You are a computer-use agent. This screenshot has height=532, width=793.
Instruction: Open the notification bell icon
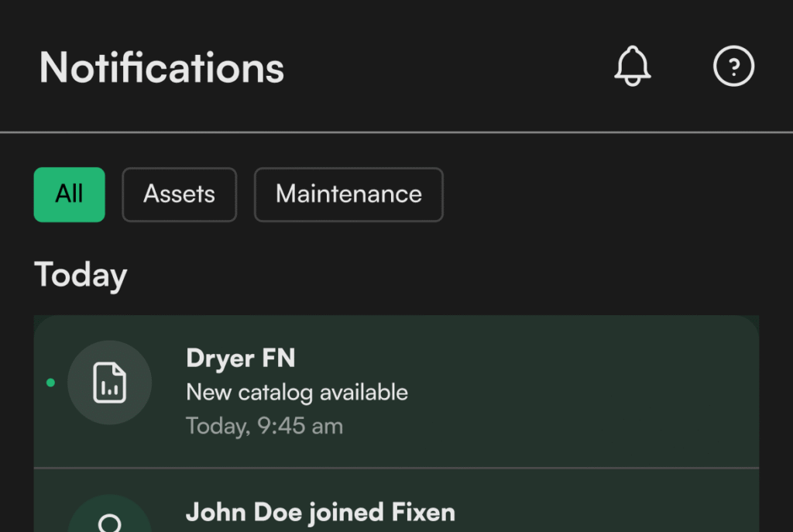pos(633,67)
